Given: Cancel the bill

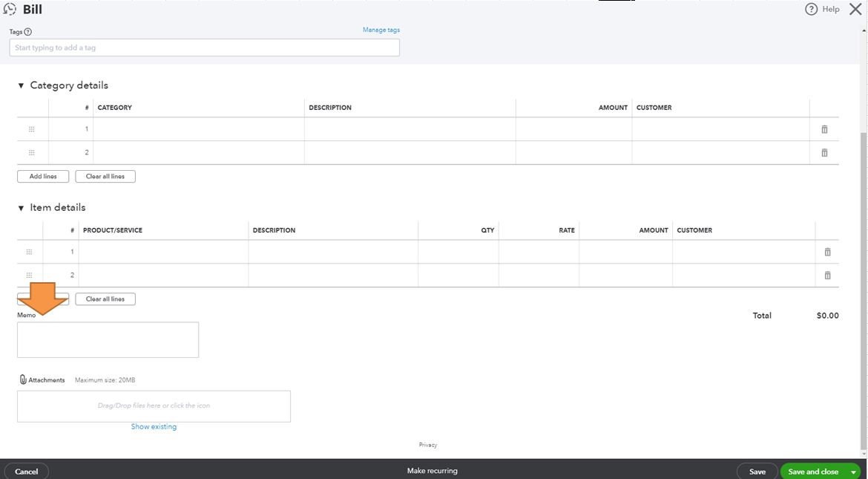Looking at the screenshot, I should (x=26, y=471).
